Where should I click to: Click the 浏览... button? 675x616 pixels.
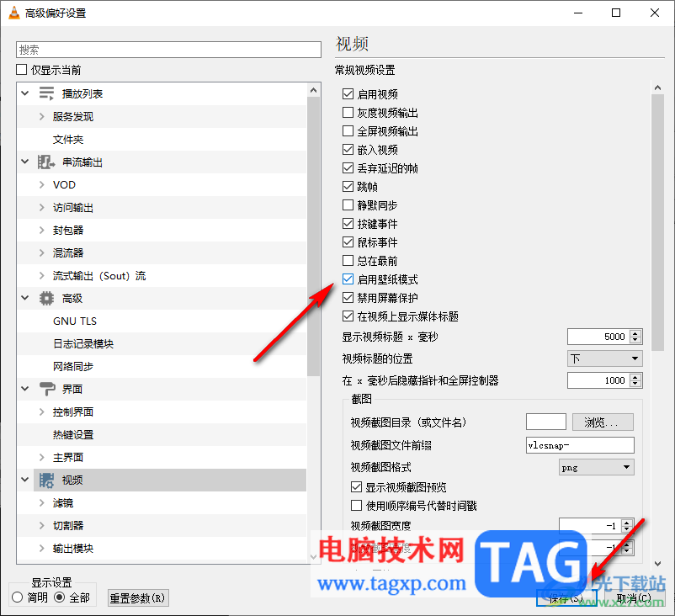pos(603,422)
